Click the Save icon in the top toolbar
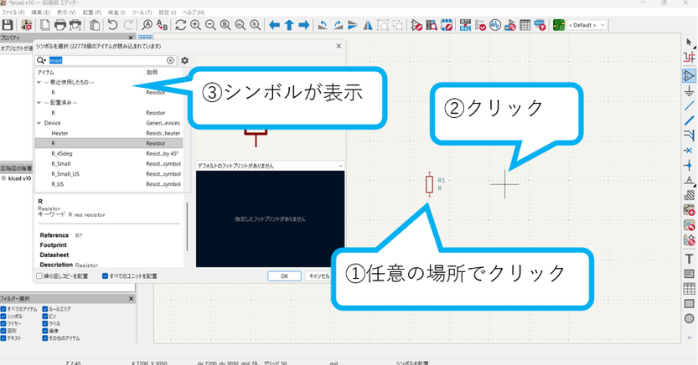This screenshot has width=698, height=365. [8, 25]
